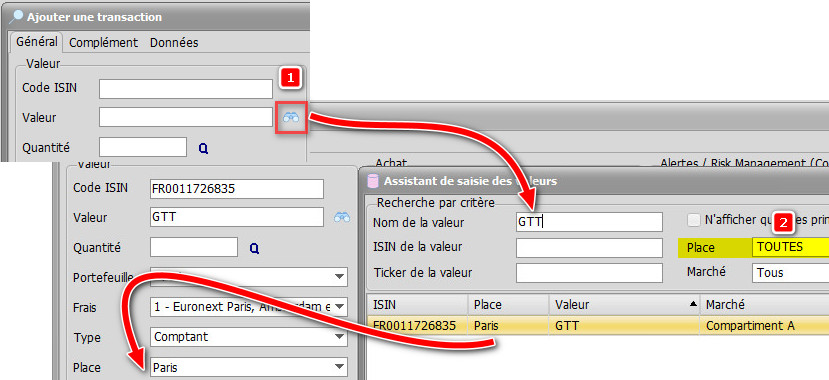829x380 pixels.
Task: Click the Q icon beside the empty Quantité field in the Ajouter une transaction window
Action: 204,149
